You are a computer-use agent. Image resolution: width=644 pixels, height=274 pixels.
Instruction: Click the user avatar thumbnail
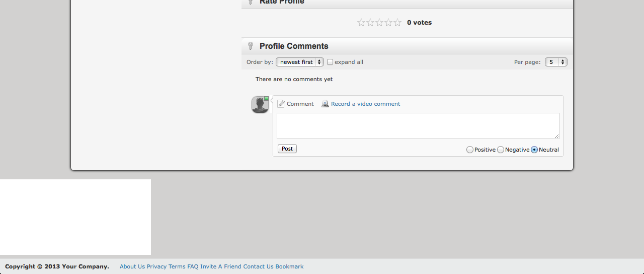tap(260, 105)
